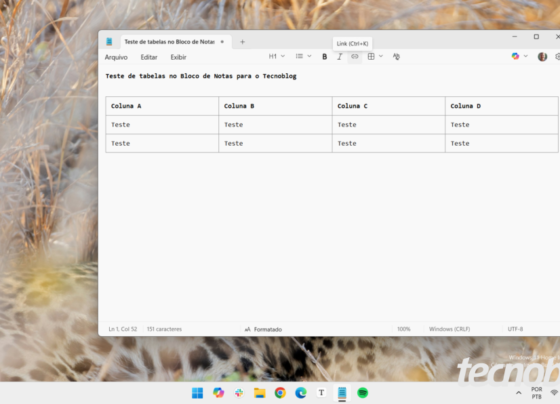Open the Editar menu
The height and width of the screenshot is (404, 560).
(149, 57)
